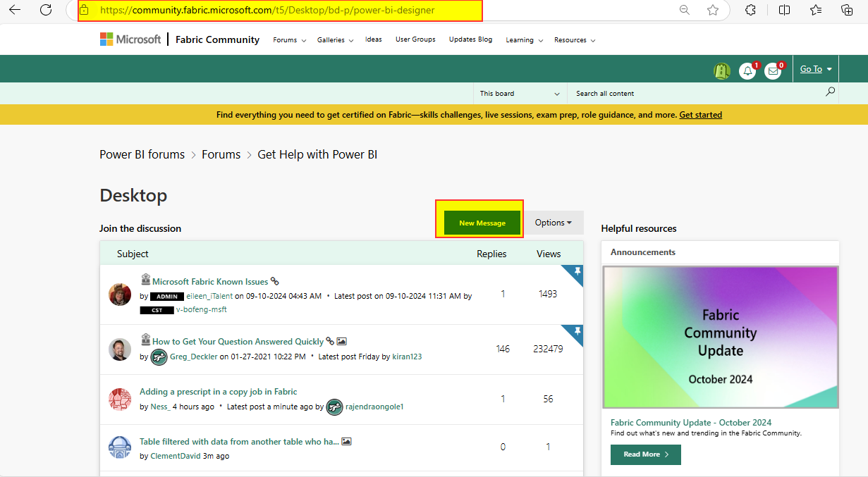Screen dimensions: 868x477
Task: Click the pin icon on Question Answered Quickly row
Action: (x=577, y=331)
